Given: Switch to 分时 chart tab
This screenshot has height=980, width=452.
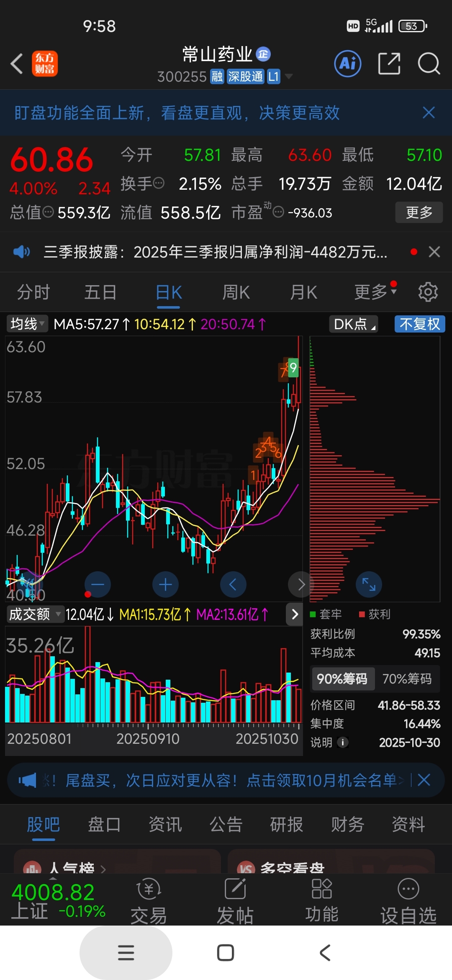Looking at the screenshot, I should click(x=33, y=292).
